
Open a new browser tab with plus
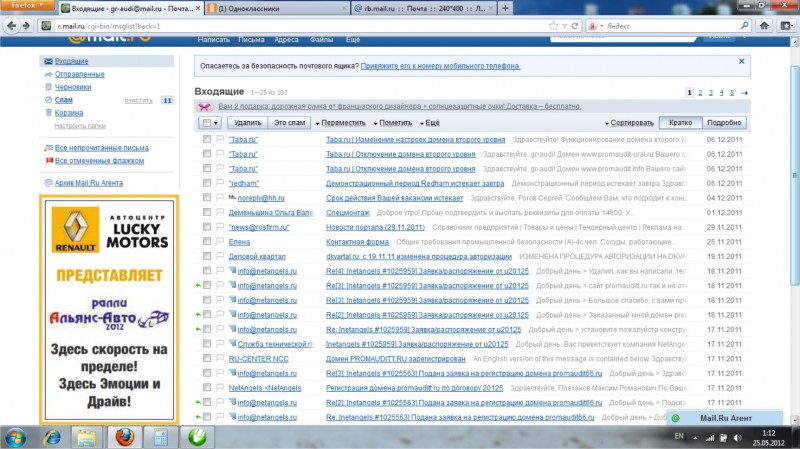[505, 8]
